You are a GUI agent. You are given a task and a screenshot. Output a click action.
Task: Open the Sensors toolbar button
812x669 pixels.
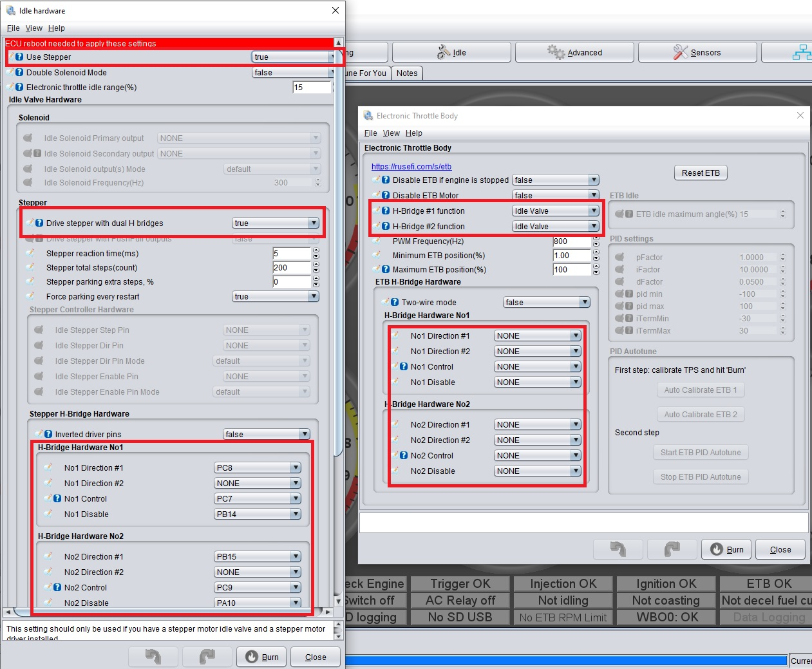point(697,53)
